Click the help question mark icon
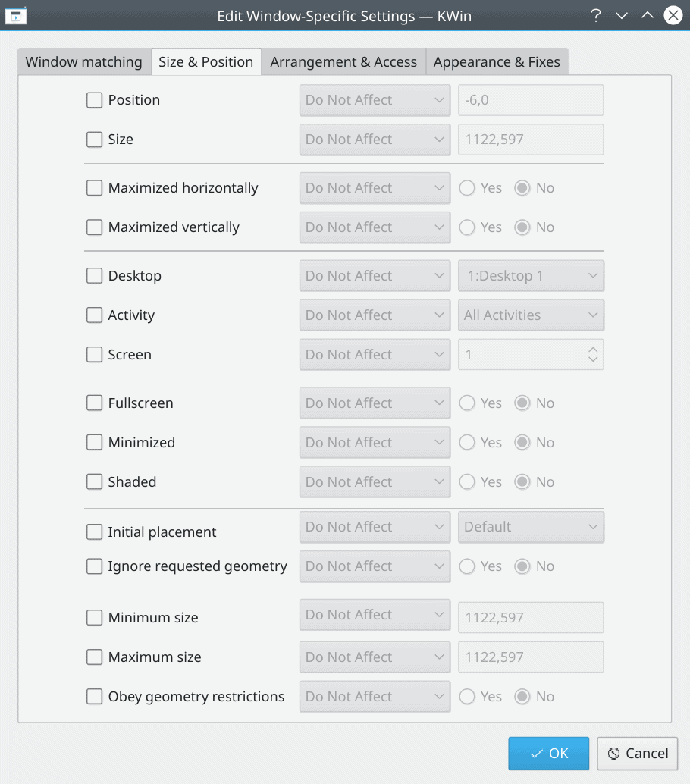Viewport: 690px width, 784px height. point(595,15)
